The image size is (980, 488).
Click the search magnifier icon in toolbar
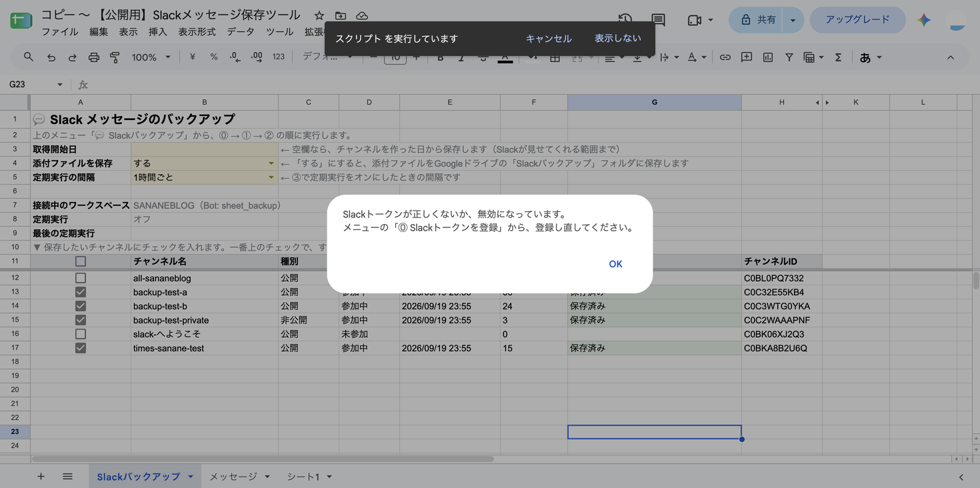coord(28,57)
